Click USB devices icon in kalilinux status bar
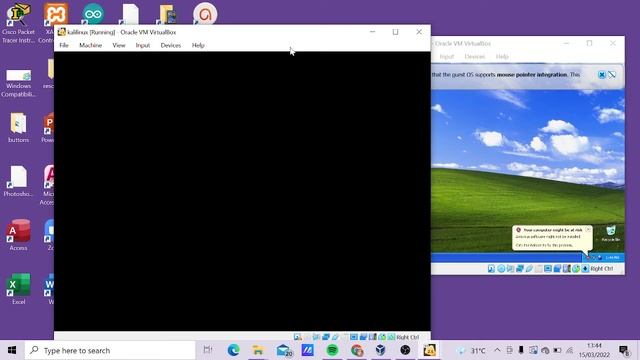This screenshot has width=640, height=360. pos(336,337)
